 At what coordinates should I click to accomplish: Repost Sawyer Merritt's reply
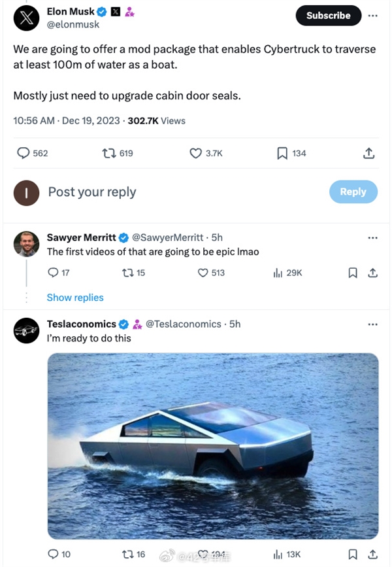pyautogui.click(x=127, y=273)
